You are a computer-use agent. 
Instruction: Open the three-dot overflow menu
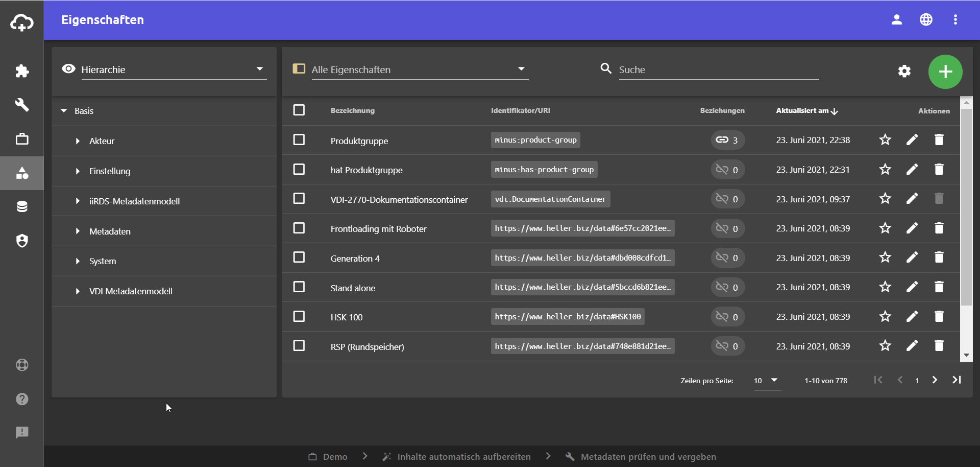pos(955,19)
